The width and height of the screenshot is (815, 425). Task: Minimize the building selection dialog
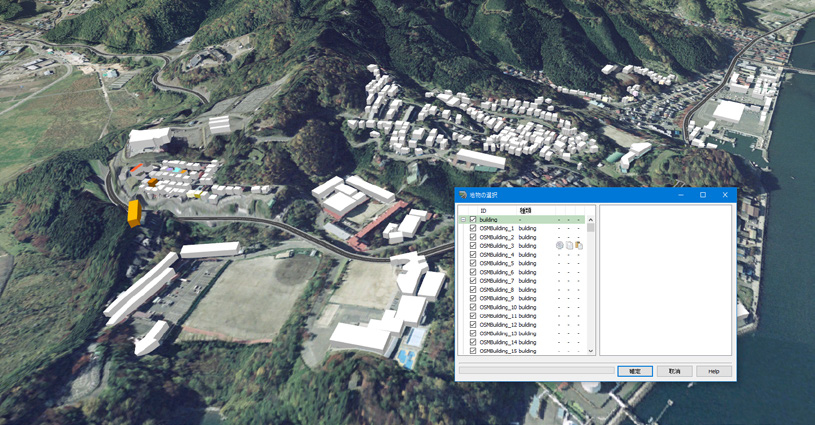pyautogui.click(x=681, y=195)
